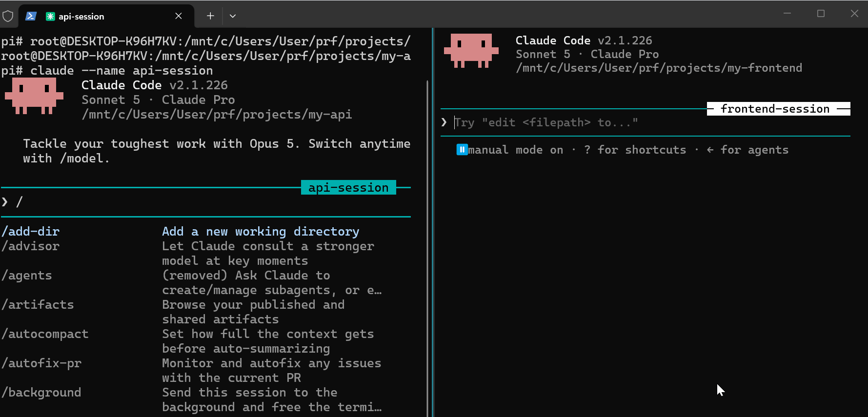Select the /artifacts command
868x417 pixels.
[38, 305]
